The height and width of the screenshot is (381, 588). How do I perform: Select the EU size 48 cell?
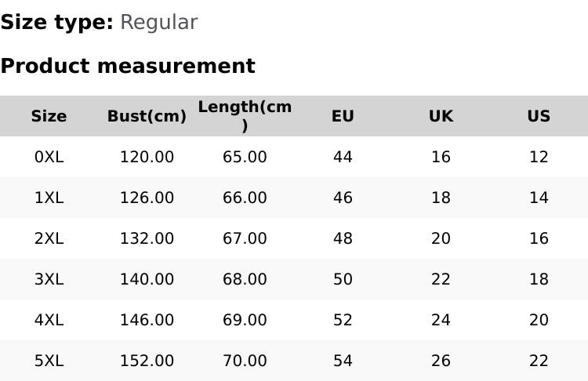[343, 238]
